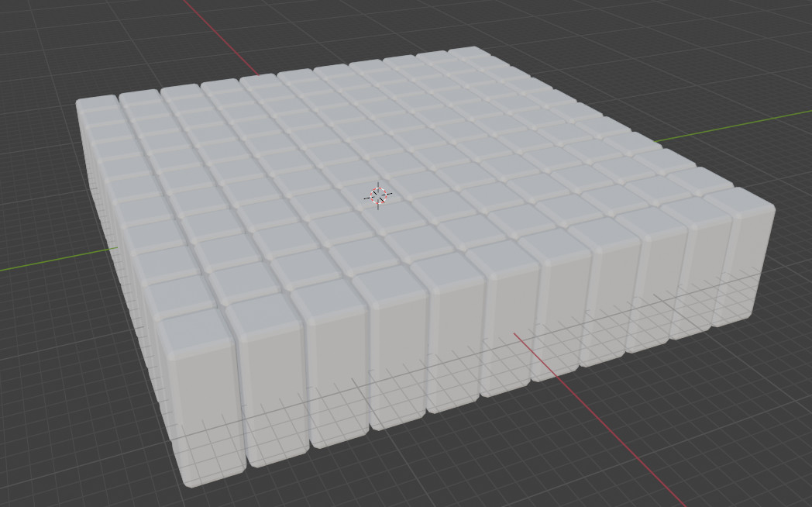This screenshot has width=812, height=507.
Task: Select the farthest back corner block
Action: (467, 53)
